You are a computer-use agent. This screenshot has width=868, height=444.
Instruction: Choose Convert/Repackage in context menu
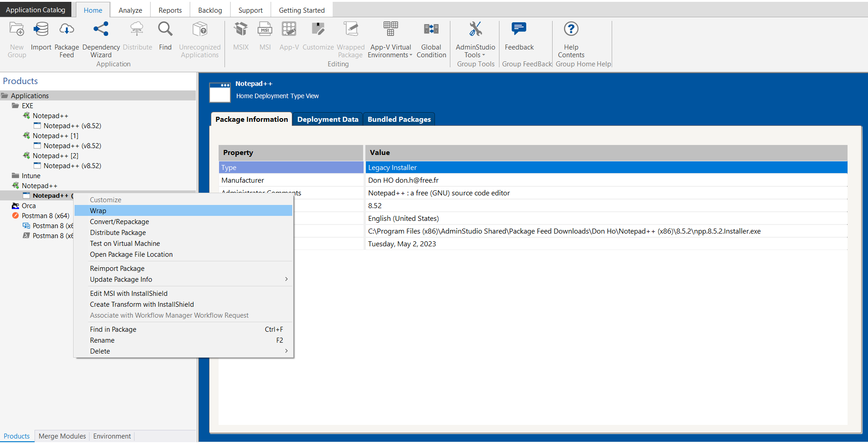click(x=120, y=222)
